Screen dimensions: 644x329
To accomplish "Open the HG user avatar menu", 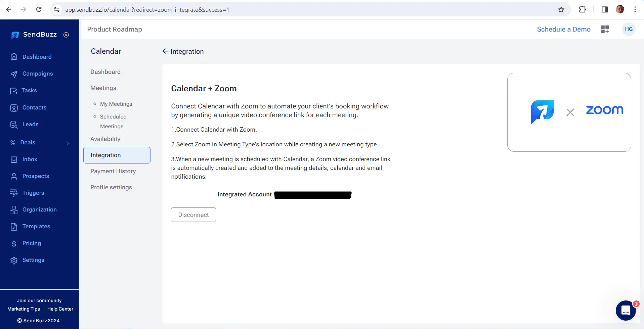I will tap(629, 29).
